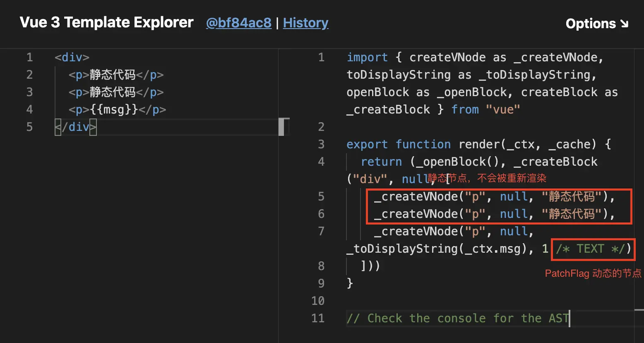The image size is (644, 343).
Task: Click the export function render line
Action: (x=479, y=144)
